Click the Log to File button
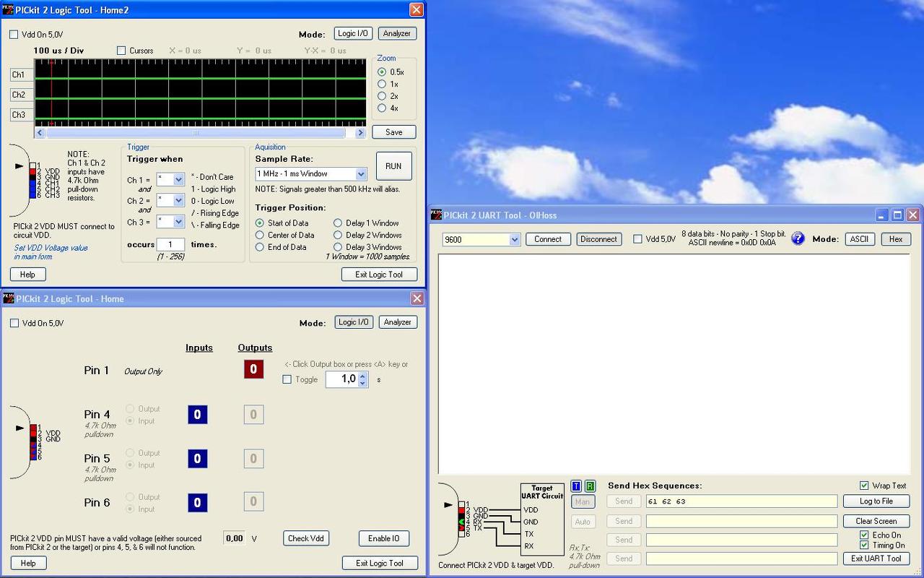Screen dimensions: 924x578 click(876, 501)
